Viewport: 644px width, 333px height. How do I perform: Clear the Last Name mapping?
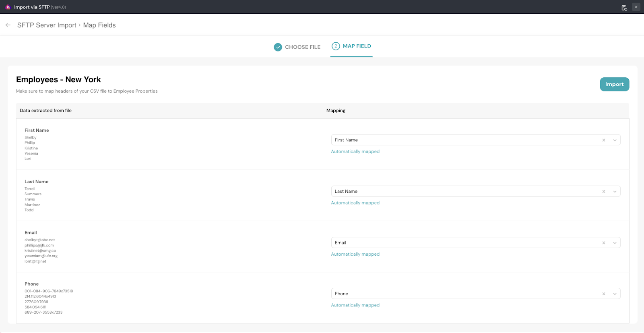(x=603, y=192)
